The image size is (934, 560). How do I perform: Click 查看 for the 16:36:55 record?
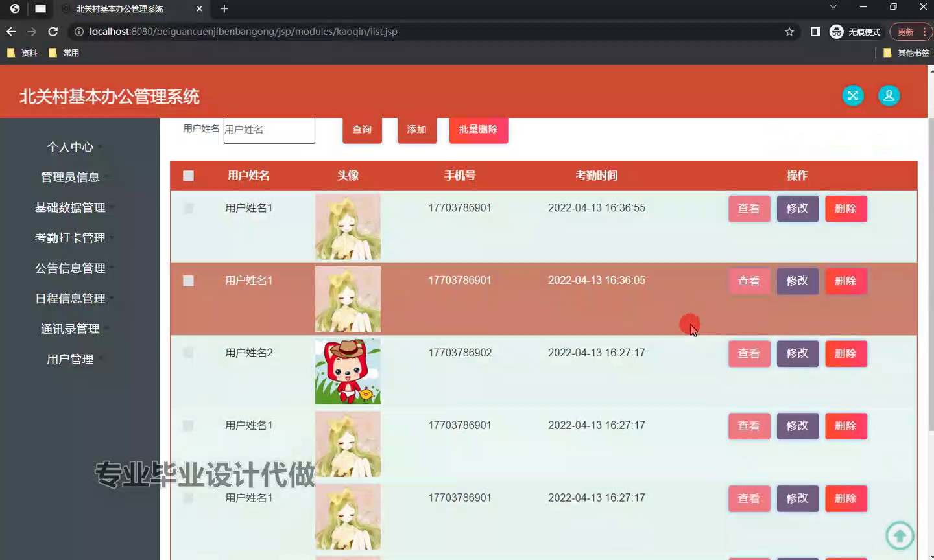click(749, 209)
